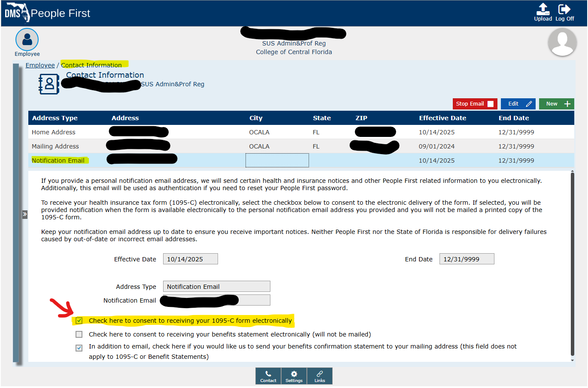Open the Links chain icon button
Viewport: 588px width, 388px height.
pyautogui.click(x=320, y=376)
